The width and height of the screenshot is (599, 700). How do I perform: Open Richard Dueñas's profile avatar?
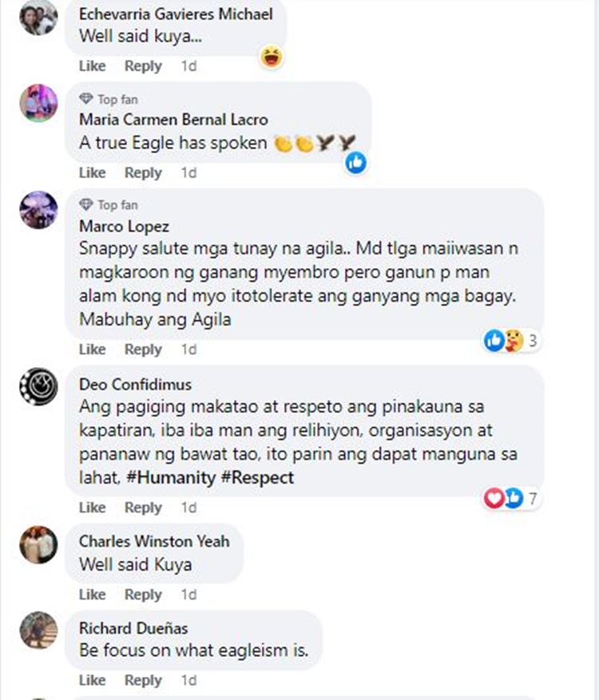[x=38, y=630]
